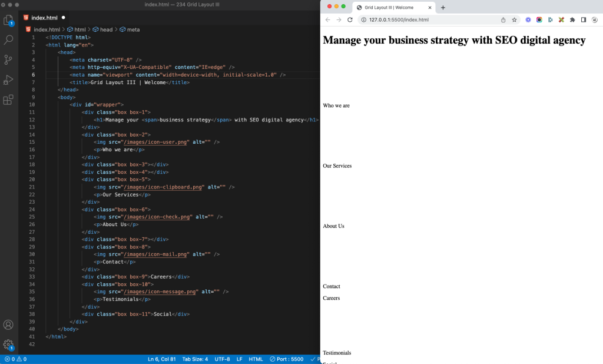Click the errors and warnings status item

[x=16, y=359]
